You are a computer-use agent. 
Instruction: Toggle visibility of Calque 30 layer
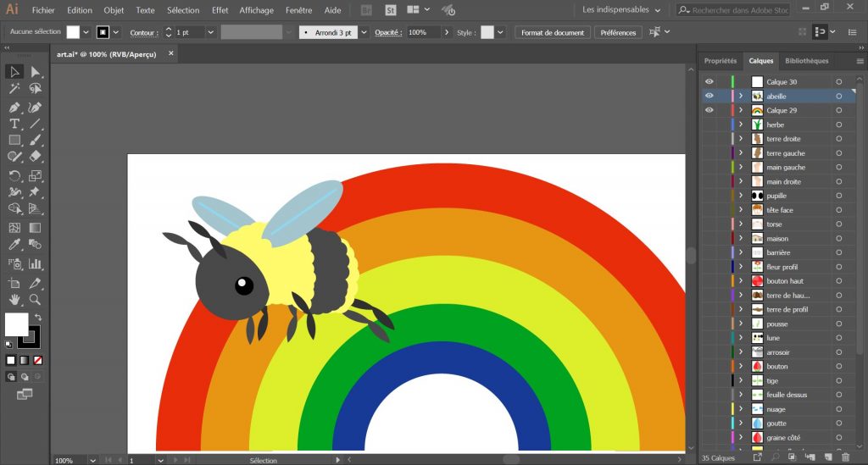709,82
